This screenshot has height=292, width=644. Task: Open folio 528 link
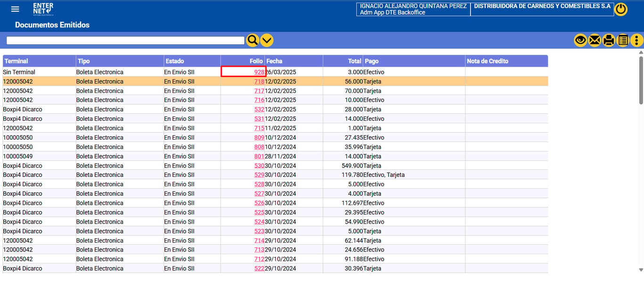click(x=259, y=184)
